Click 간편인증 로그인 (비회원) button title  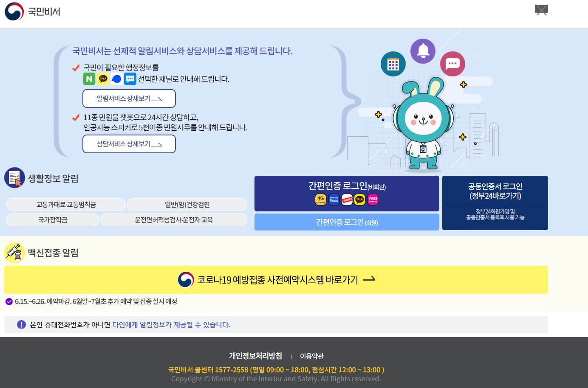[347, 186]
